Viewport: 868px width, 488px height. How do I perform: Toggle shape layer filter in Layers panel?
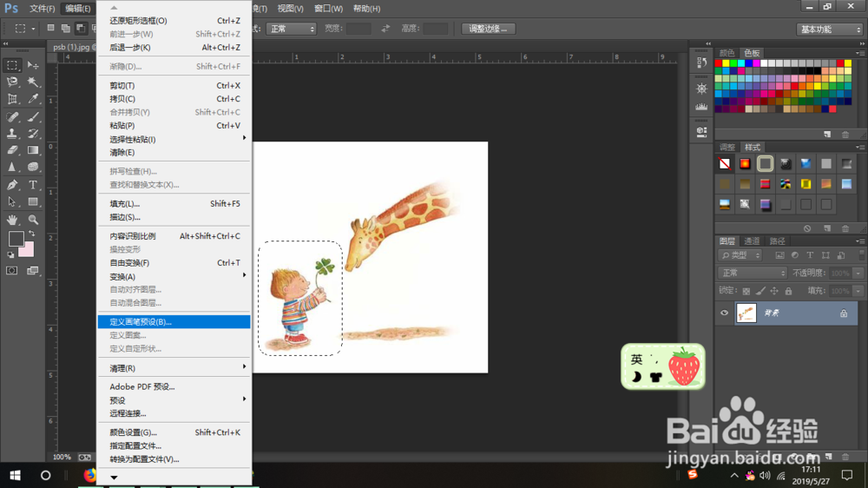[825, 255]
